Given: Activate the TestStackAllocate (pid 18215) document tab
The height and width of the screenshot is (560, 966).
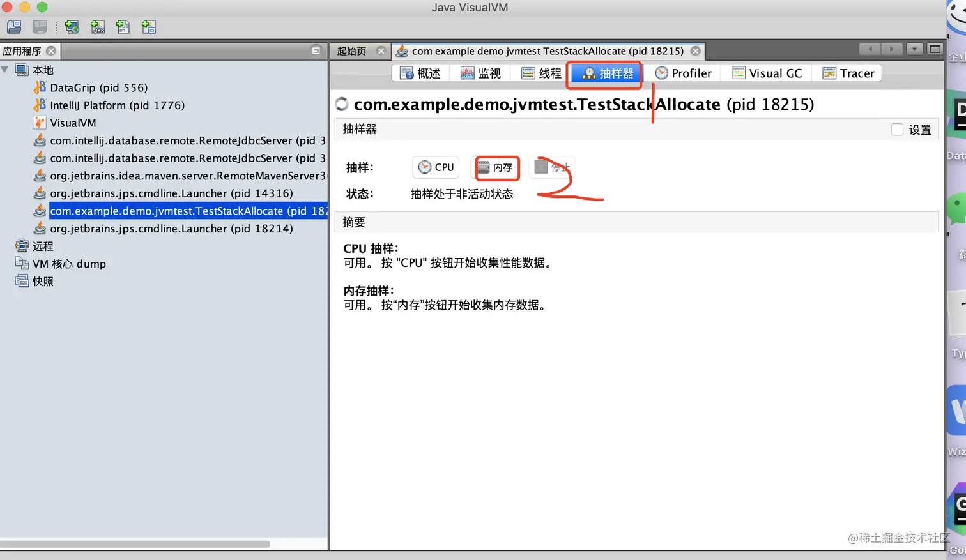Looking at the screenshot, I should click(547, 51).
